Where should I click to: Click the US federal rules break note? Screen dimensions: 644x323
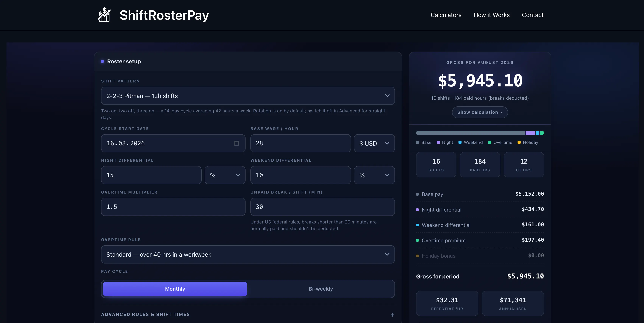pyautogui.click(x=313, y=225)
